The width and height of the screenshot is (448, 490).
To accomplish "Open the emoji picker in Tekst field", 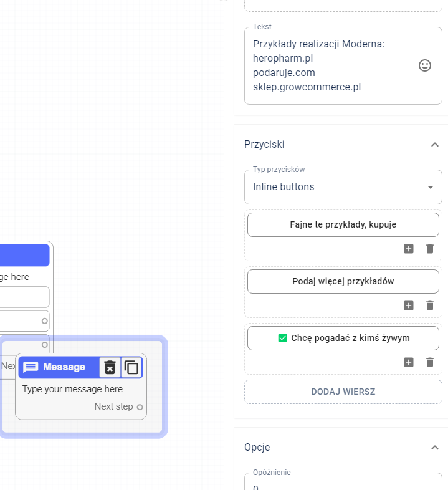I will pos(424,65).
